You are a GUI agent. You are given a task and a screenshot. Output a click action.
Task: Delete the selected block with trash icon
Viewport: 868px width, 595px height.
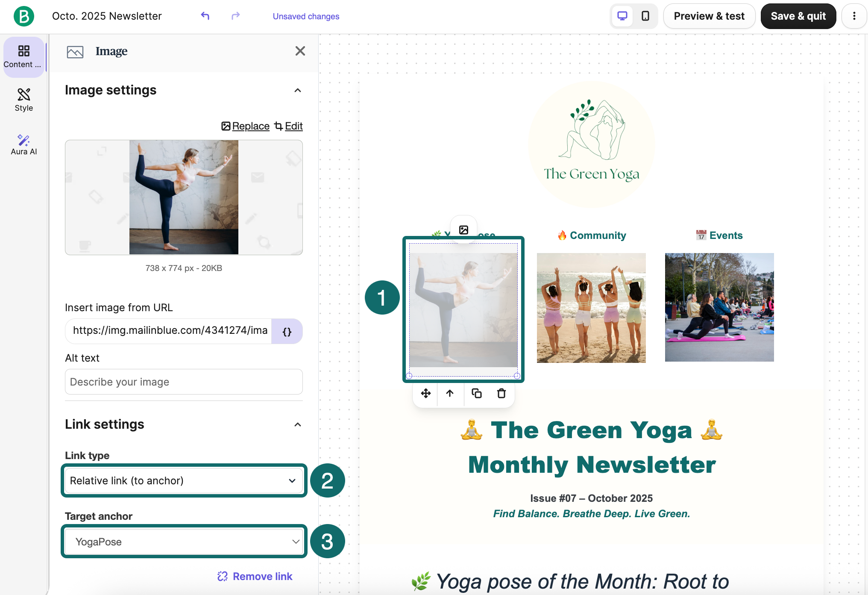[x=501, y=393]
